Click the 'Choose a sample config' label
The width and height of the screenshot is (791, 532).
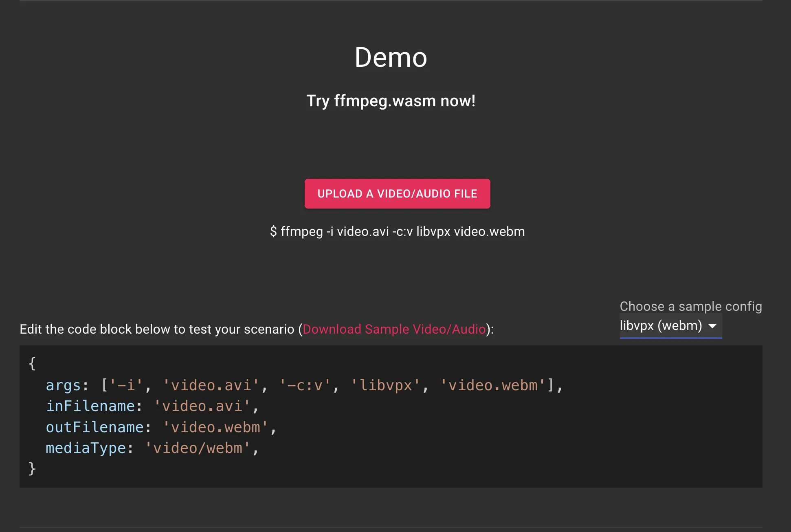690,306
